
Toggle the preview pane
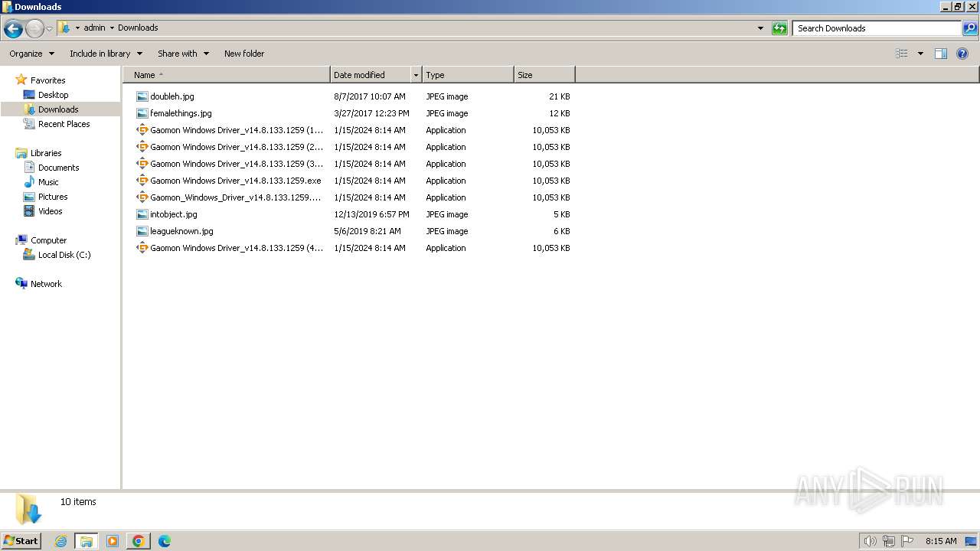click(941, 54)
